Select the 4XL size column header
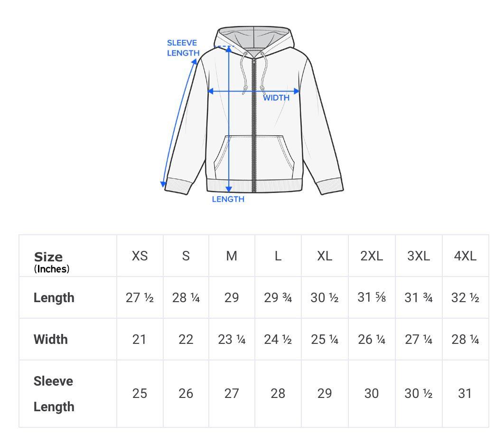504x443 pixels. pos(465,256)
